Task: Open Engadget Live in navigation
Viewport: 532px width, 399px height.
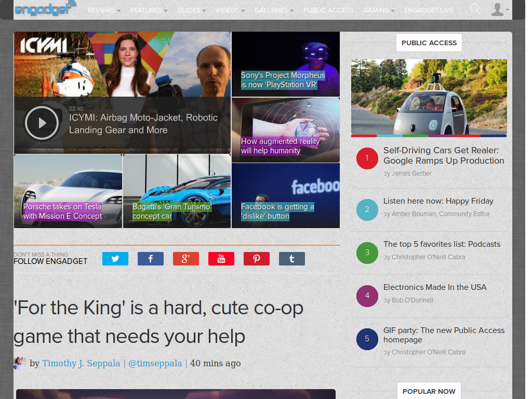Action: [x=429, y=10]
